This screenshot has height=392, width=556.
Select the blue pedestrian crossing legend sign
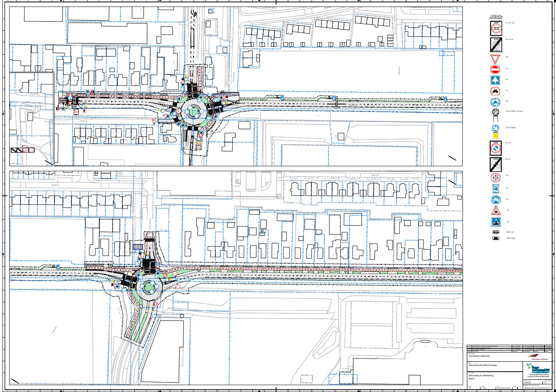[x=495, y=222]
